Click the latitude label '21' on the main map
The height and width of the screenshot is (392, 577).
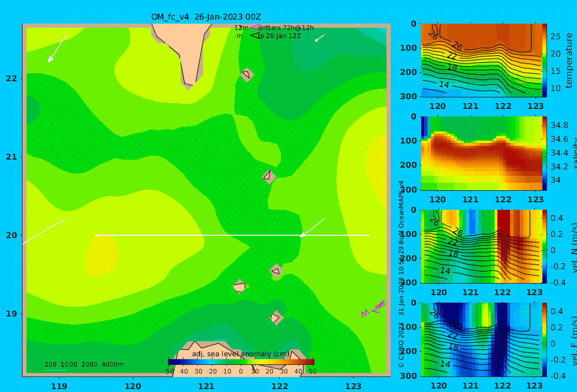pos(12,157)
